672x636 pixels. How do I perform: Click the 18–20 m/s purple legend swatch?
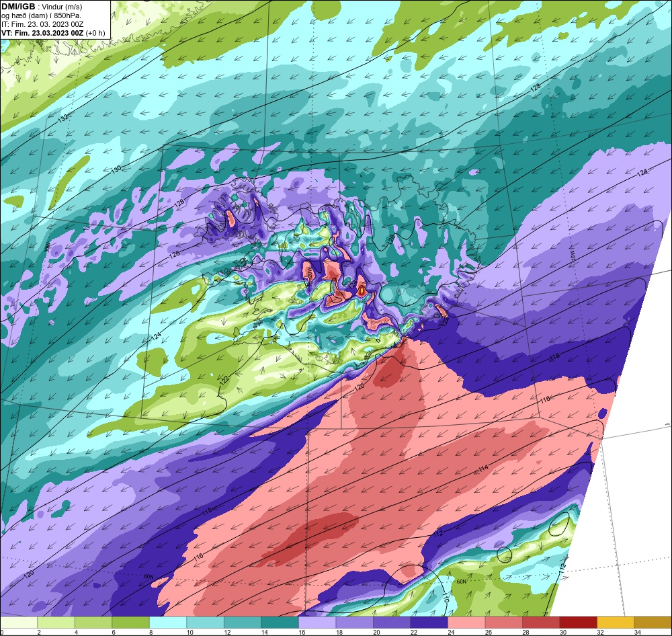[x=354, y=623]
